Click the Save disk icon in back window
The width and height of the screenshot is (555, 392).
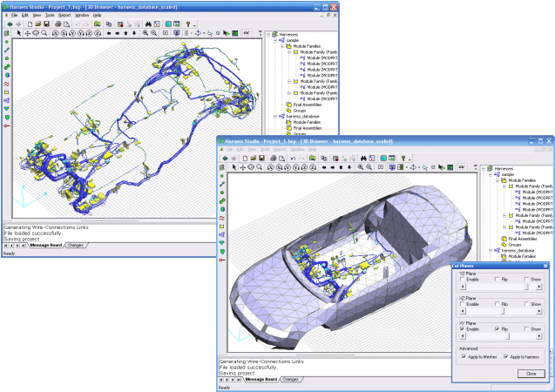tap(46, 24)
